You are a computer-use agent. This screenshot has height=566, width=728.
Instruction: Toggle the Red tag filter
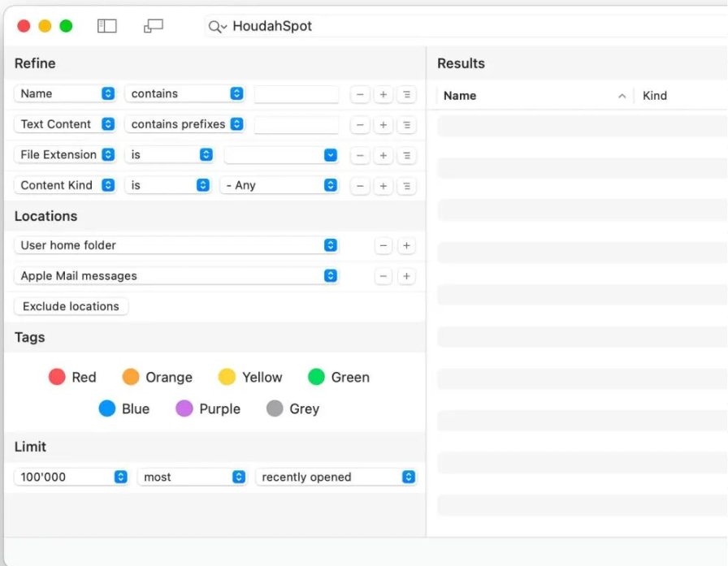click(72, 377)
